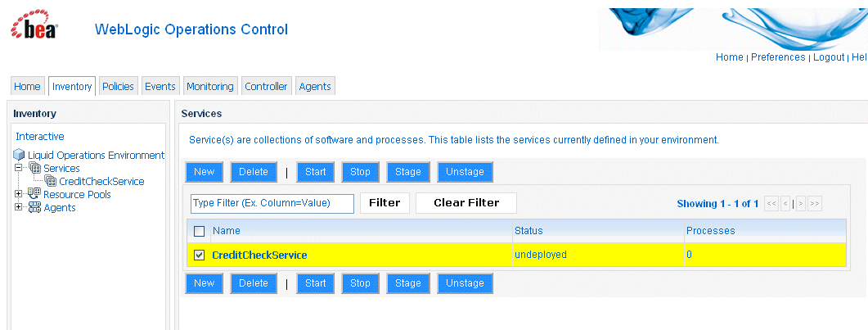This screenshot has height=330, width=868.
Task: Click the Stop button above the table
Action: [x=361, y=172]
